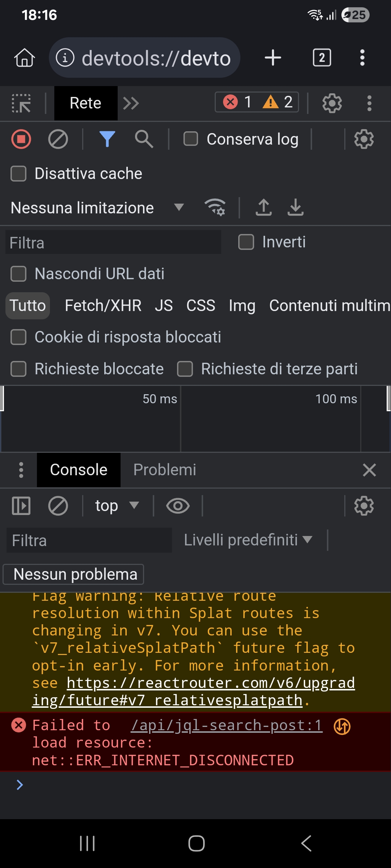The width and height of the screenshot is (391, 868).
Task: Stop recording network log
Action: click(x=21, y=139)
